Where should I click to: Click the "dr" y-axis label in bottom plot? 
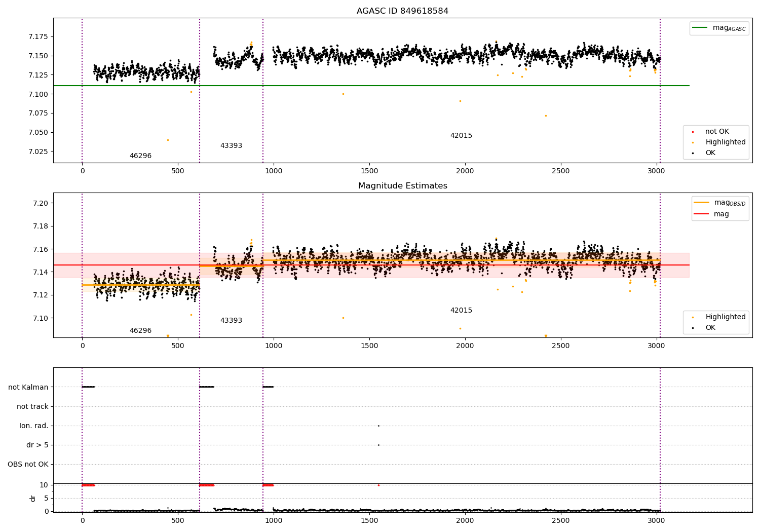[x=33, y=498]
